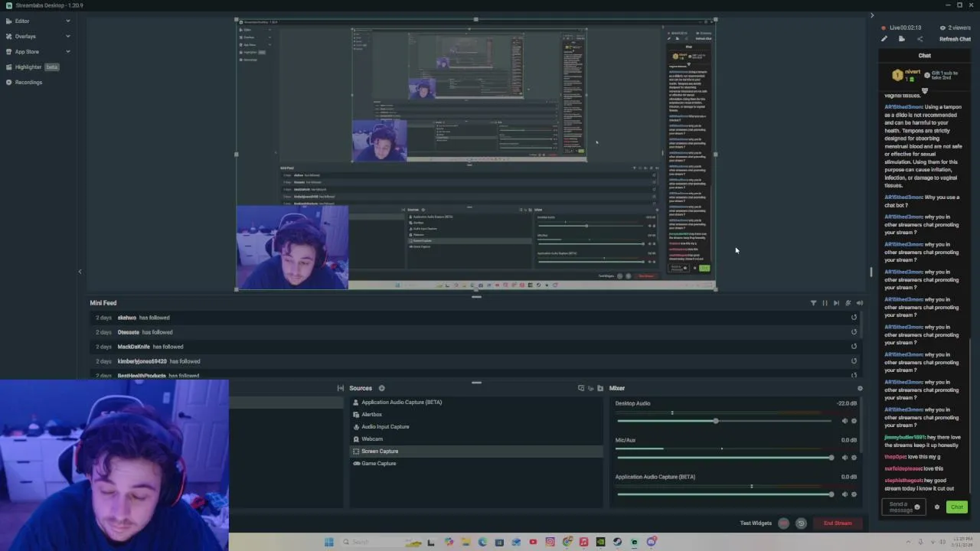Open the App Store section

pos(27,52)
